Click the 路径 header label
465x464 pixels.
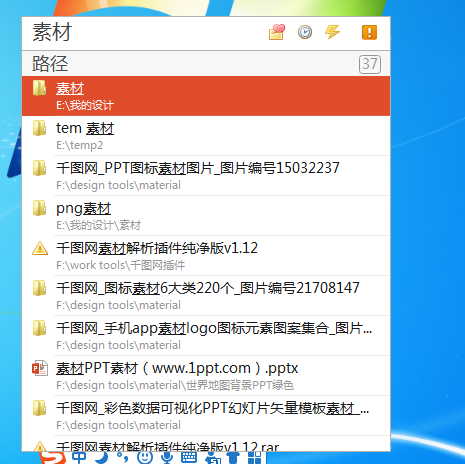[50, 64]
